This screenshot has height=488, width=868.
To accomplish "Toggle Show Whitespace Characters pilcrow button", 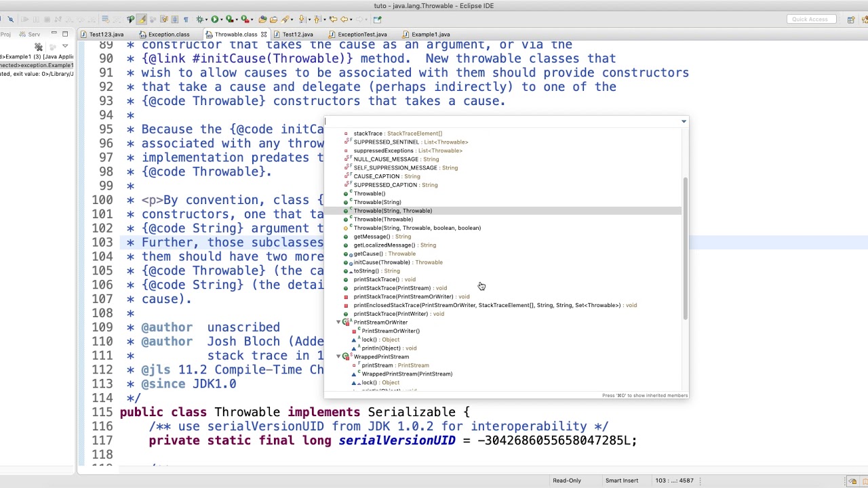I will pos(186,19).
